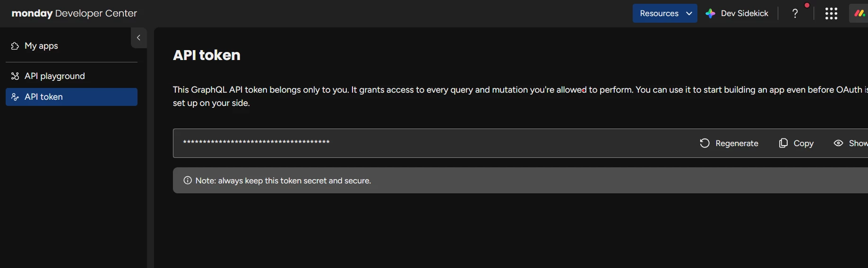Screen dimensions: 868x268
Task: Expand the Resources dropdown arrow
Action: tap(689, 14)
